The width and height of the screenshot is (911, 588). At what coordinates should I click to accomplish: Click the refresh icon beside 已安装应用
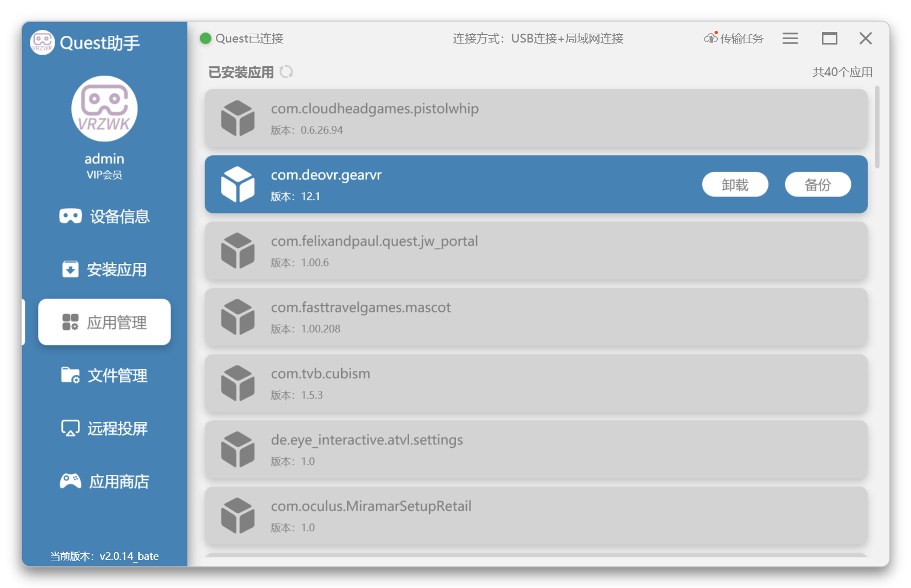(x=286, y=72)
